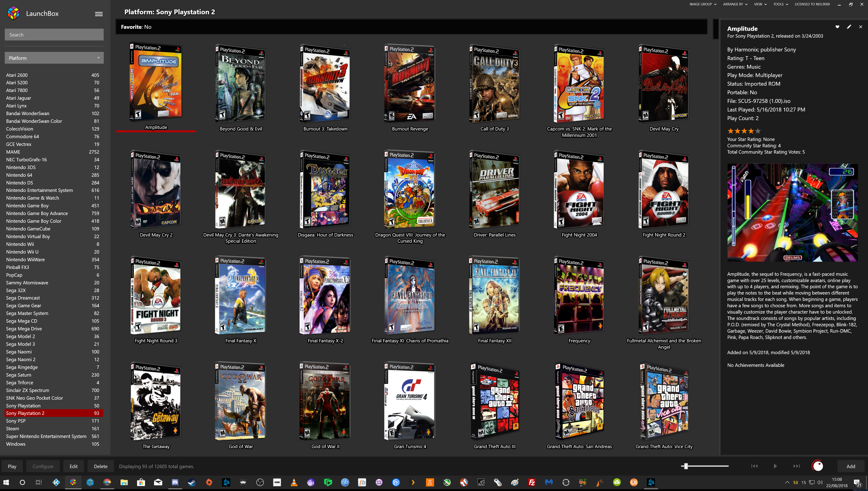
Task: Open the Platform filter dropdown
Action: tap(54, 58)
